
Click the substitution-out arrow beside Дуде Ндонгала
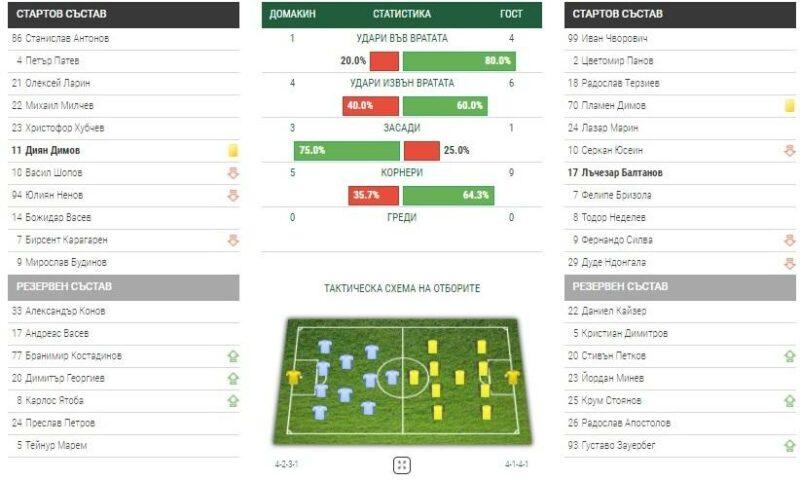click(790, 263)
